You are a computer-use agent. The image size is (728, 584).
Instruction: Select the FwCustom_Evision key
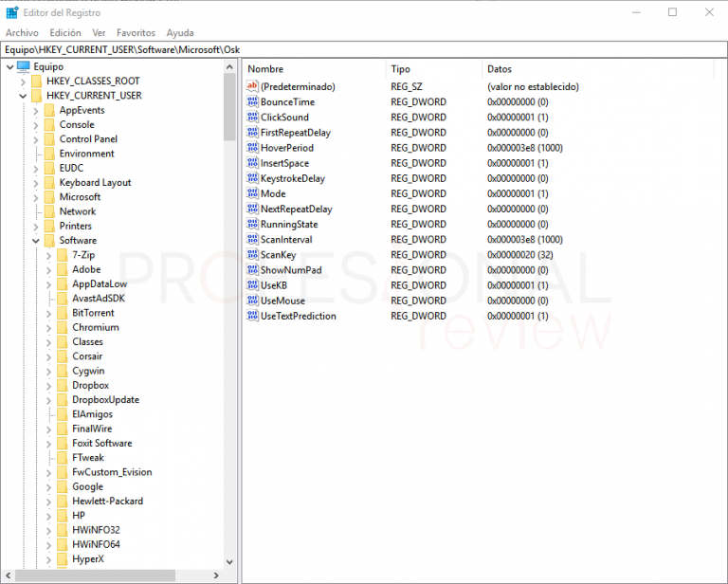(x=112, y=472)
